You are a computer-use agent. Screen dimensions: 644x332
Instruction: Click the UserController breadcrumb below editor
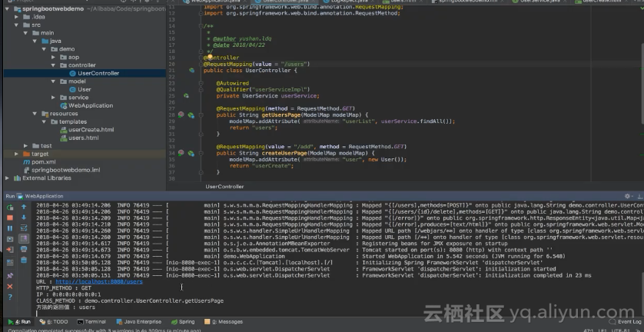coord(224,187)
